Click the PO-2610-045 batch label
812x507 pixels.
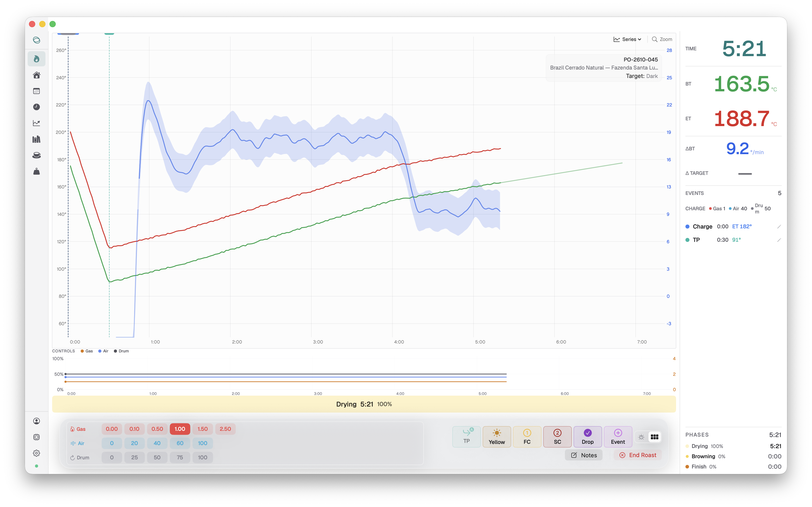641,60
